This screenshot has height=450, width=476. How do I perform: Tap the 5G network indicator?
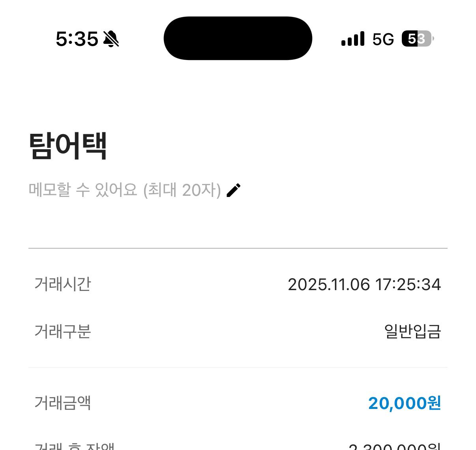tap(383, 39)
